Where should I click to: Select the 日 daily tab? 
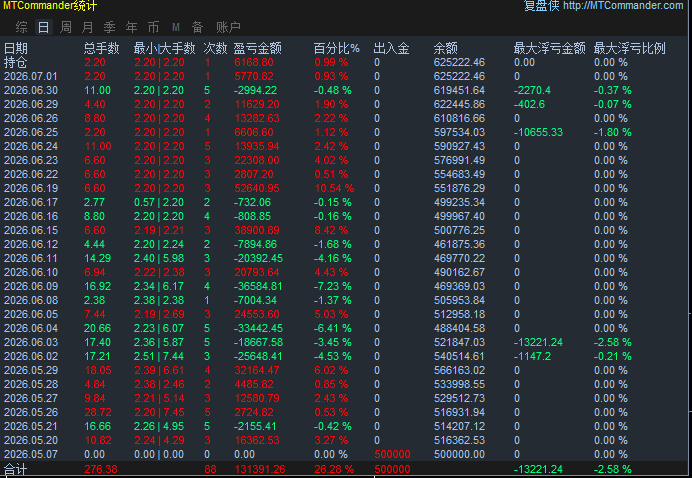tap(43, 27)
